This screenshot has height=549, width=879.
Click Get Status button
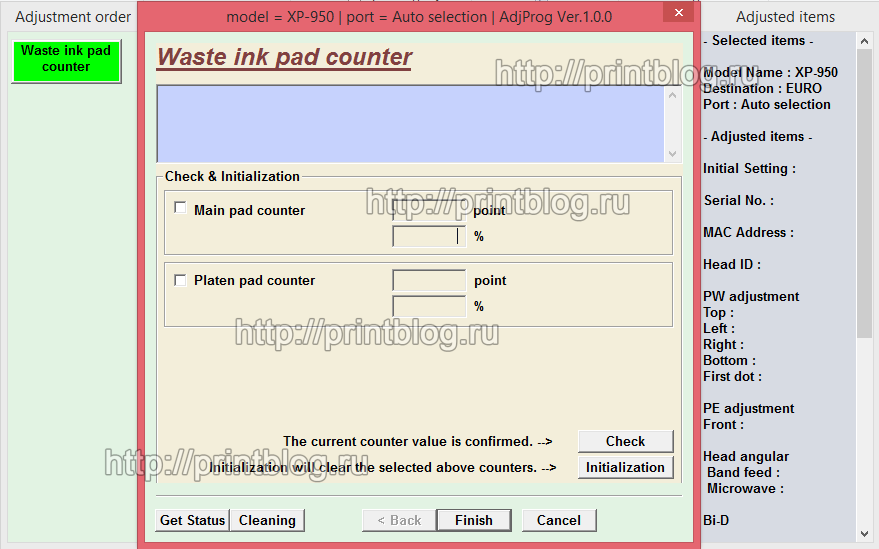(x=192, y=520)
